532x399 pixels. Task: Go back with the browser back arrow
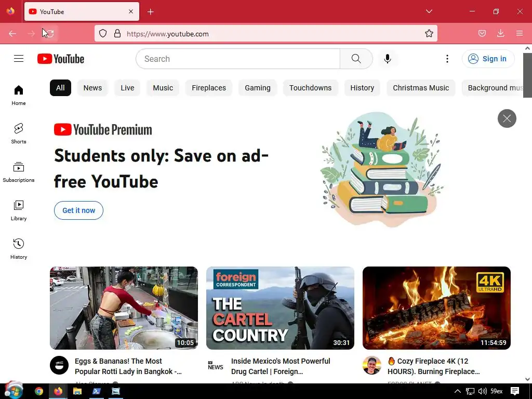[12, 34]
